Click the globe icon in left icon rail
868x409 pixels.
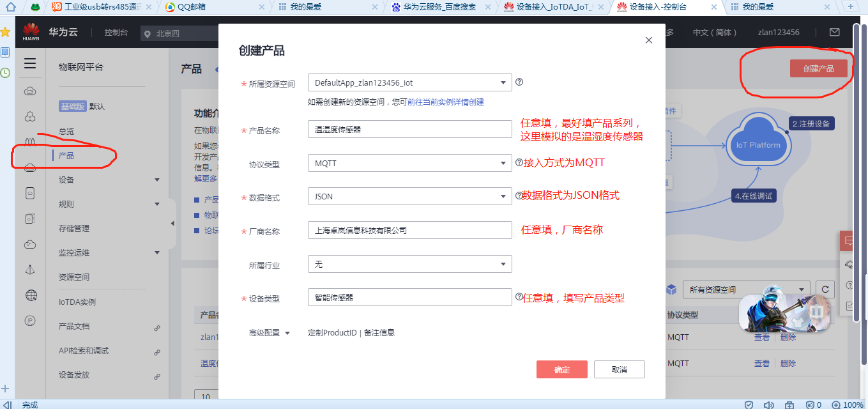30,295
